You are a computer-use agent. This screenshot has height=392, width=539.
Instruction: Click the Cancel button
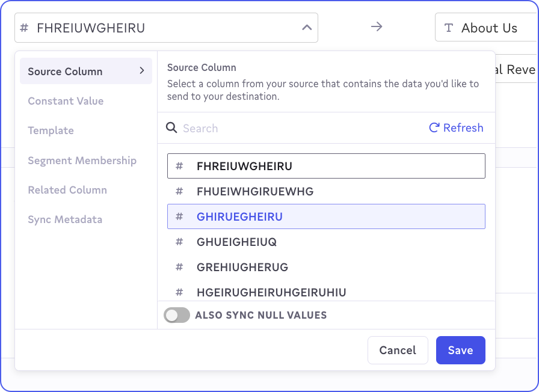pos(397,351)
